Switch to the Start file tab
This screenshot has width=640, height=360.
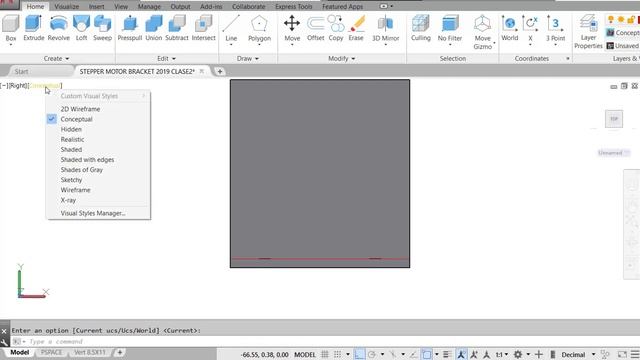click(x=21, y=71)
